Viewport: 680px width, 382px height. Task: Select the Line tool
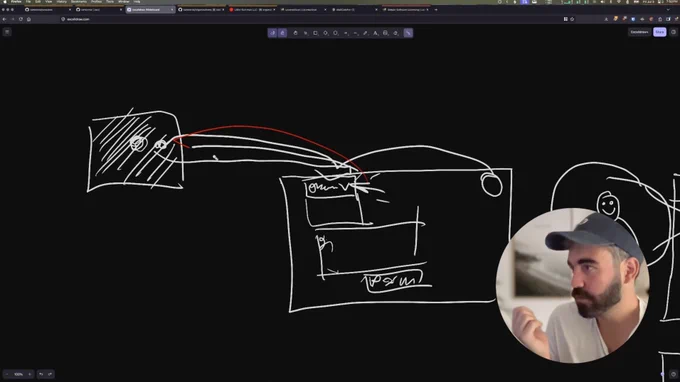(355, 33)
